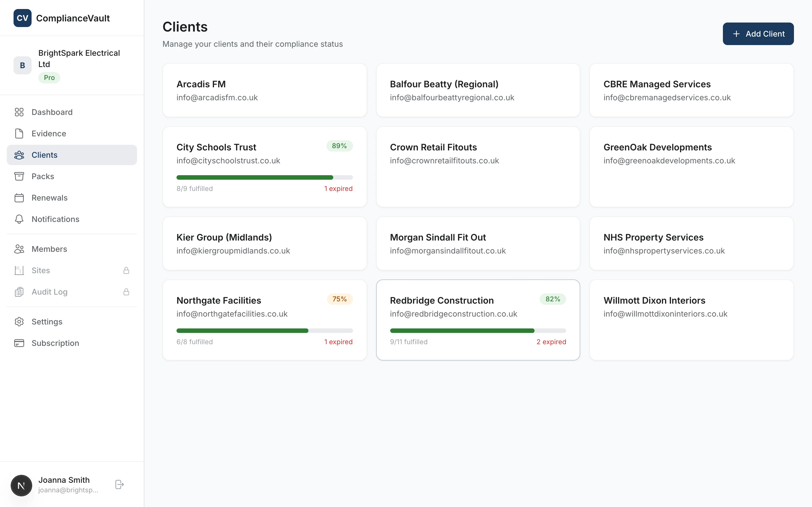Click the CV ComplianceVault logo
Screen dimensions: 812x507
(23, 18)
